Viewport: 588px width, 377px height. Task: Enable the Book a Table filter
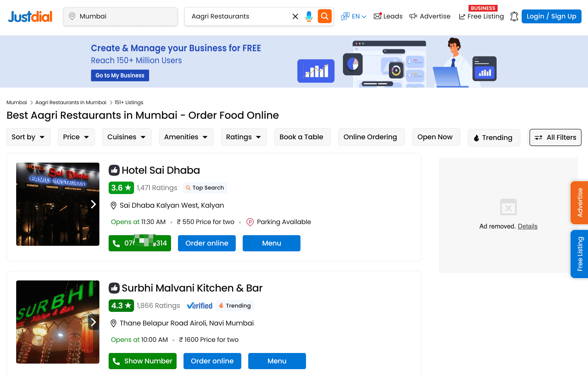pos(302,137)
